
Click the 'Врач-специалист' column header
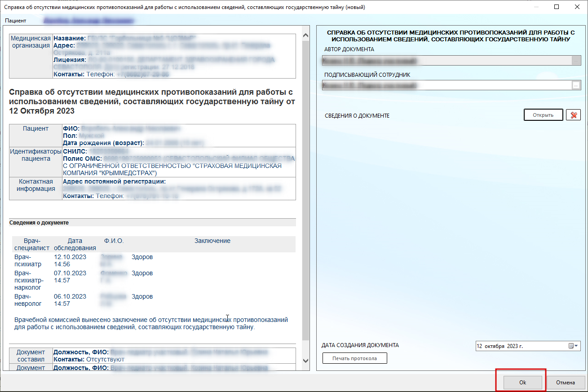(x=32, y=244)
